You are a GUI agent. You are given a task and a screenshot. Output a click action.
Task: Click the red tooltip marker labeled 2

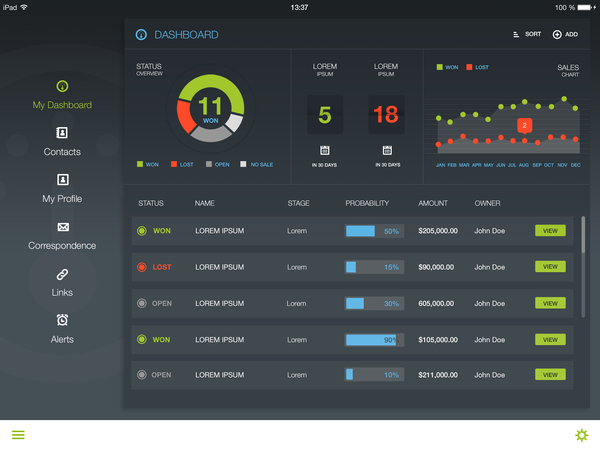pyautogui.click(x=525, y=125)
